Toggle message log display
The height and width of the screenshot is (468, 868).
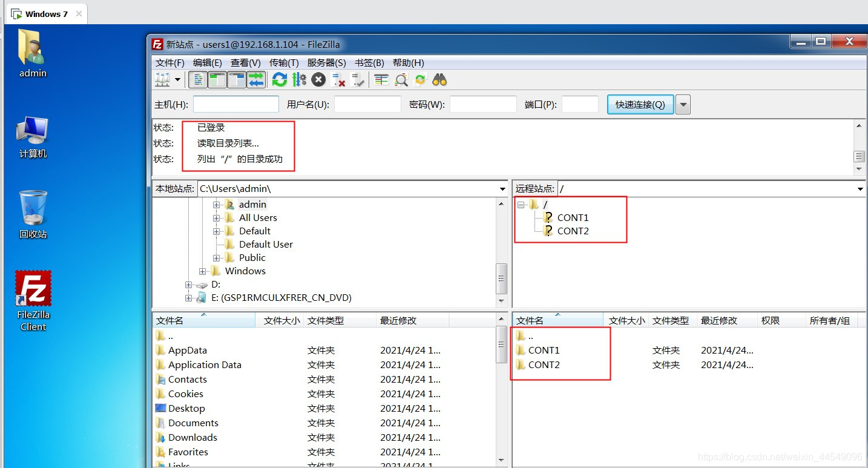point(197,79)
